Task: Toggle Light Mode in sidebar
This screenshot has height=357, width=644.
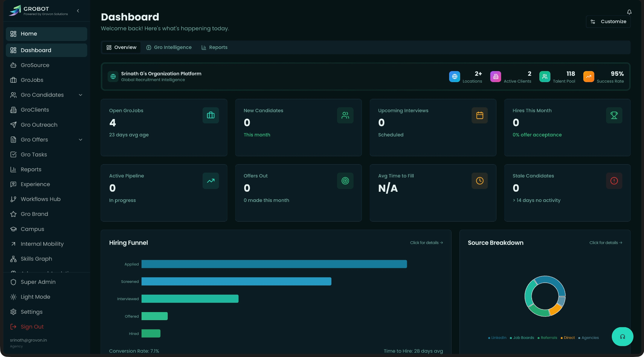Action: (46, 297)
